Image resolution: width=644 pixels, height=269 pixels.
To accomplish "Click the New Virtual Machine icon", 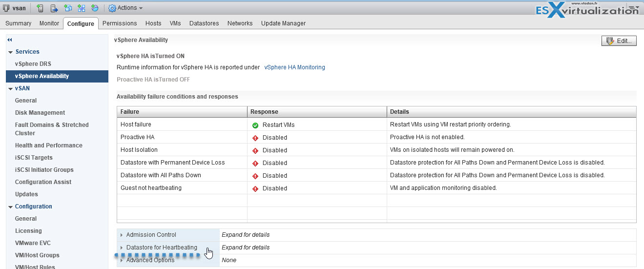I will click(68, 8).
